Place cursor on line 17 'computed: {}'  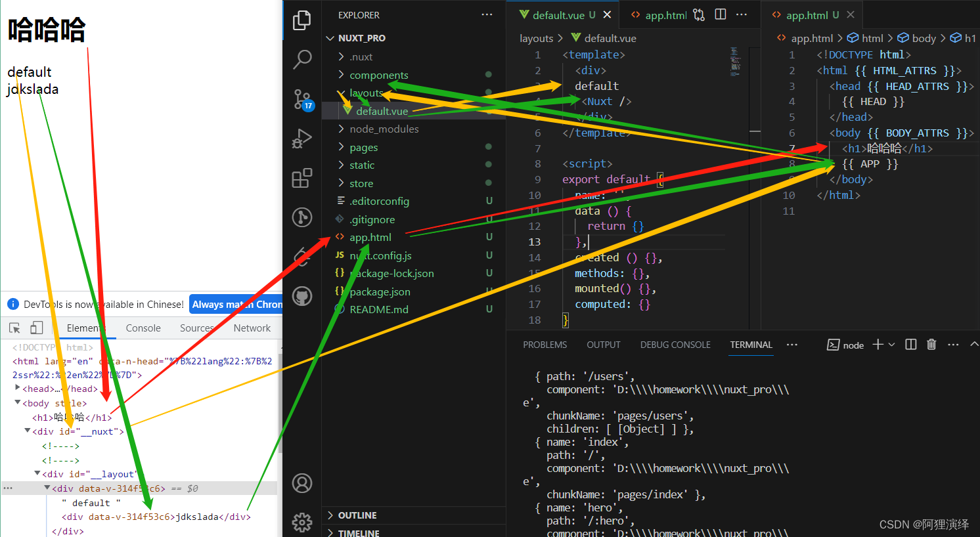click(612, 304)
